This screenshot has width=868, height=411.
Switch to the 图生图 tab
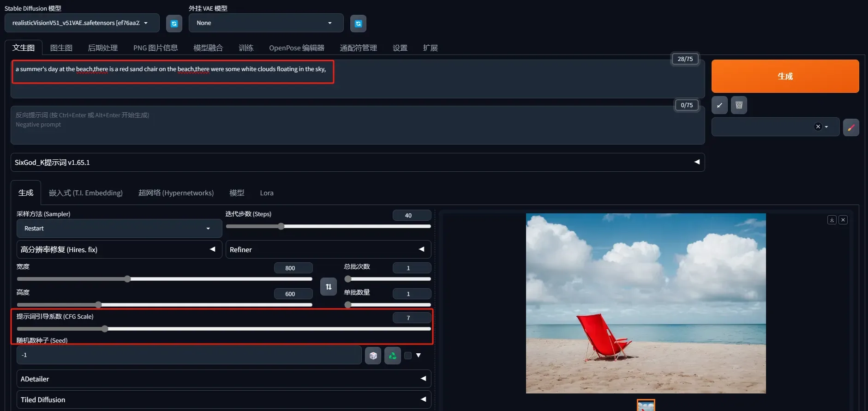coord(61,48)
